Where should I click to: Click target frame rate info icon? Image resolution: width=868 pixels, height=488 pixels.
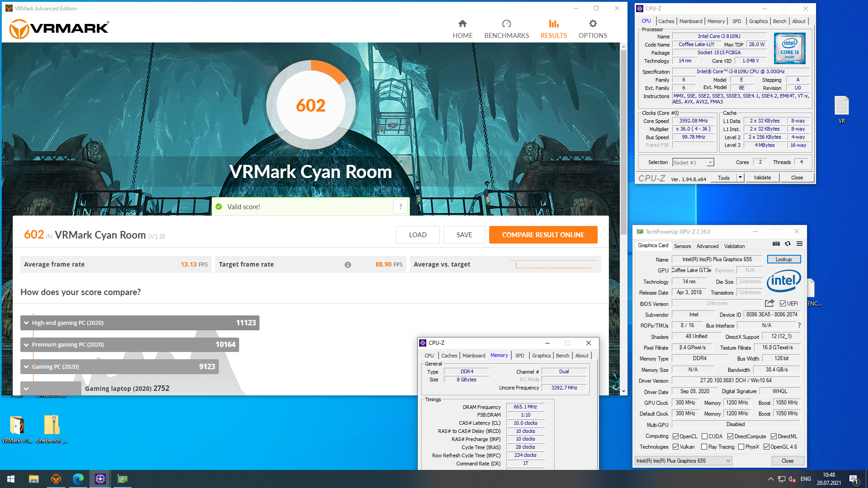click(x=348, y=265)
